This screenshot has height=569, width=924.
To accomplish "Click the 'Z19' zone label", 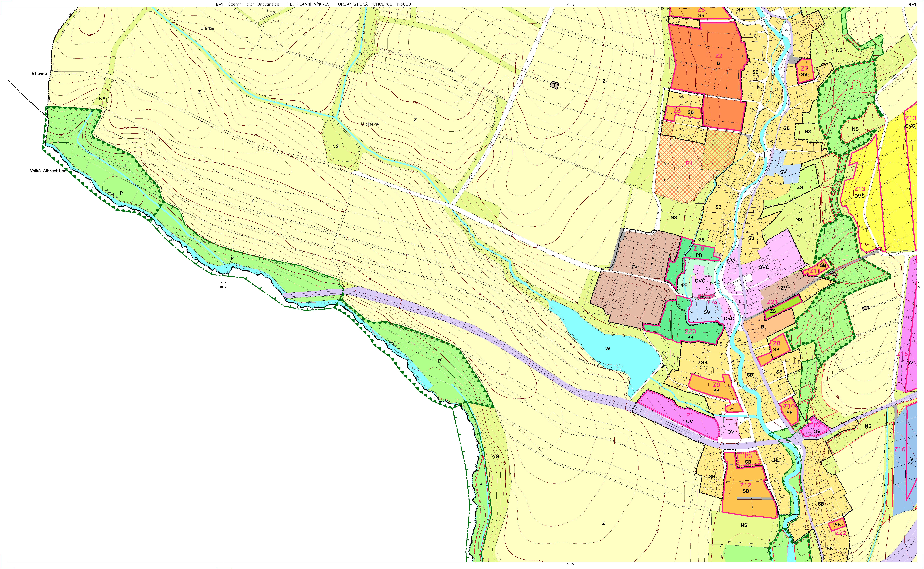I will pos(699,249).
